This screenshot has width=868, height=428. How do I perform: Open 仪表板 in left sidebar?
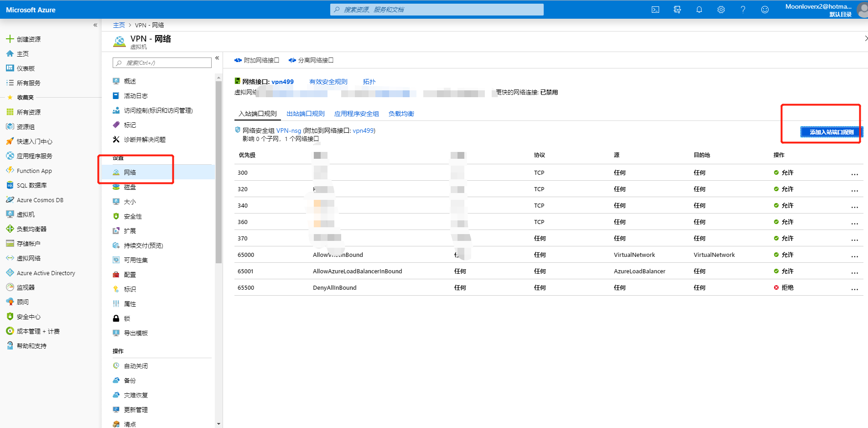click(x=26, y=68)
